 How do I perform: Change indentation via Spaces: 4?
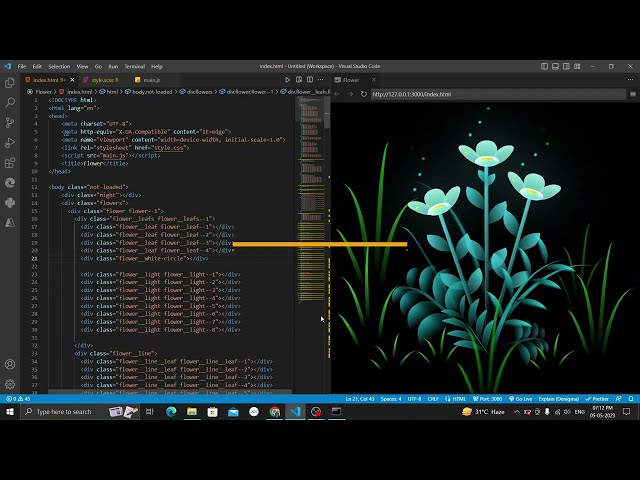tap(391, 399)
